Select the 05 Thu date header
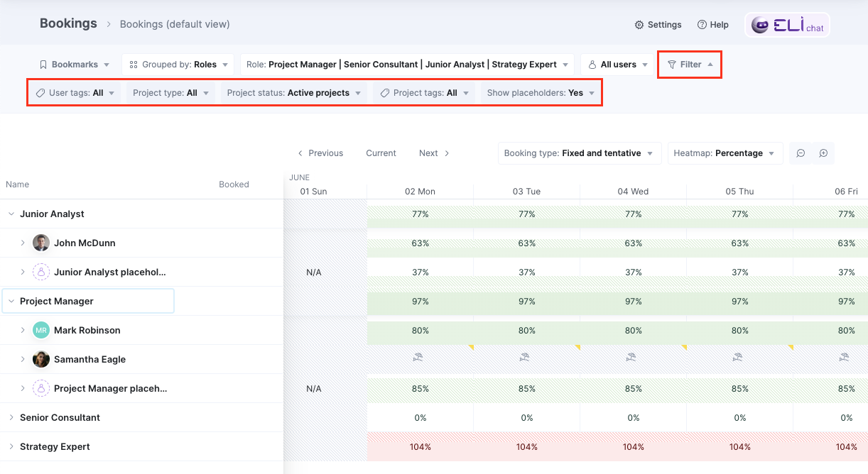 739,192
